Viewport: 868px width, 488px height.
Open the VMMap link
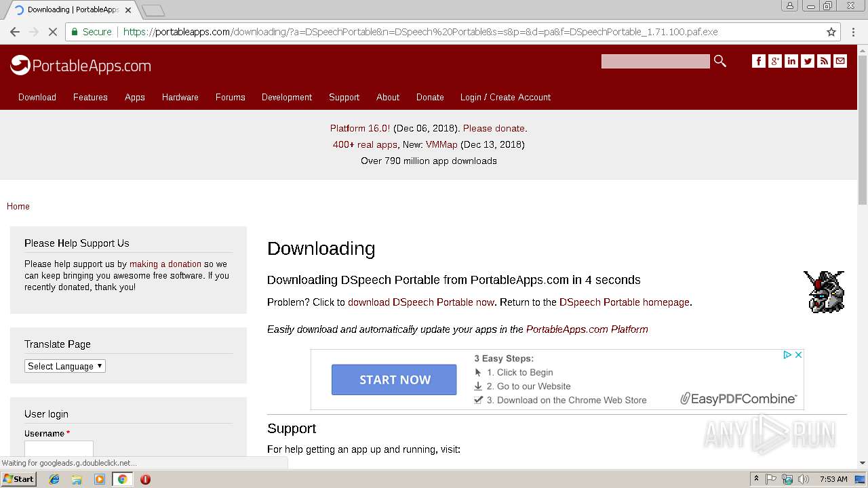tap(441, 144)
